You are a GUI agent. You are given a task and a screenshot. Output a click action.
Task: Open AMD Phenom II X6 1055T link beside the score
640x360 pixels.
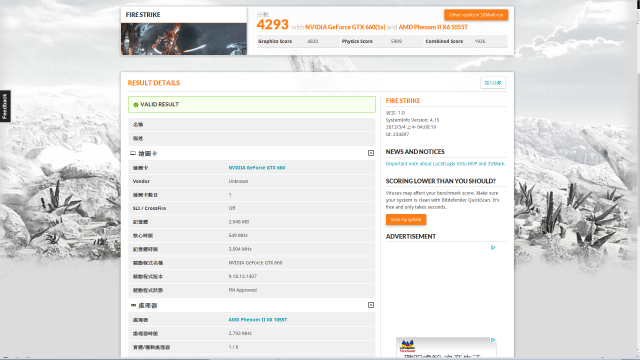click(x=433, y=27)
